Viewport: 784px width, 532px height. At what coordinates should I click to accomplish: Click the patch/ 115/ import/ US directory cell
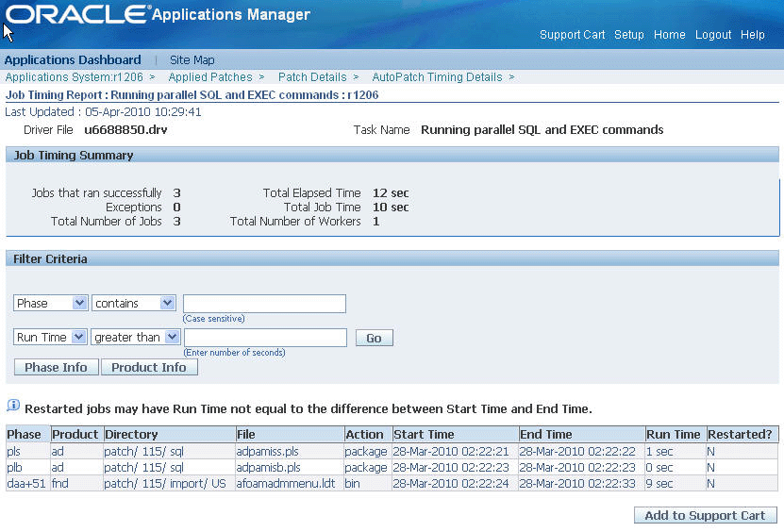[x=169, y=484]
